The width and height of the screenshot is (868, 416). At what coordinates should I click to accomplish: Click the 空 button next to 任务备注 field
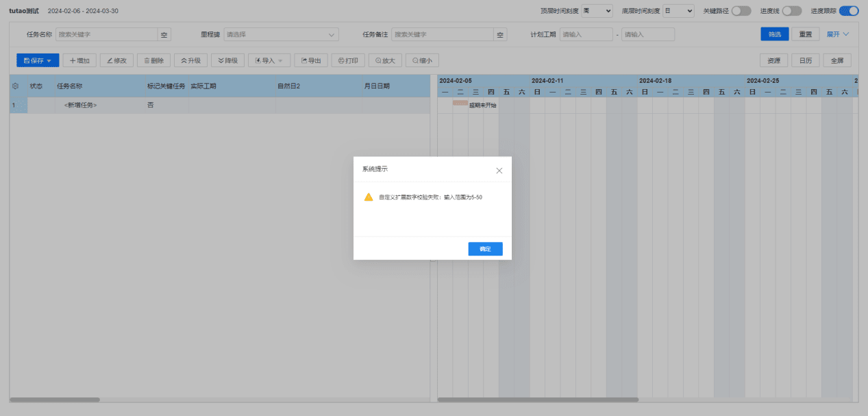(x=501, y=34)
